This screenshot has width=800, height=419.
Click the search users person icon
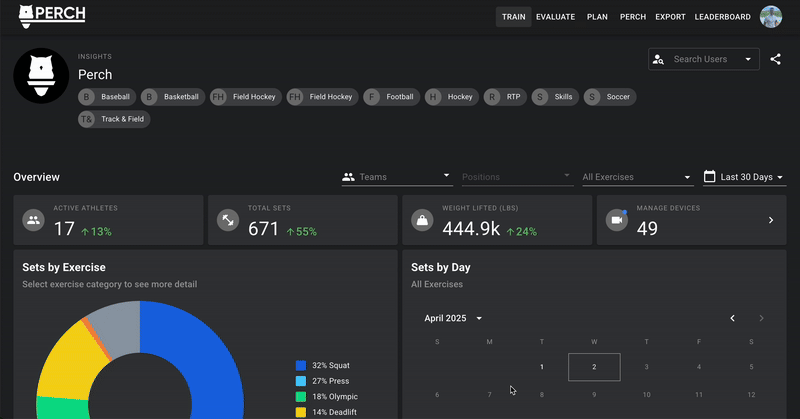coord(658,59)
